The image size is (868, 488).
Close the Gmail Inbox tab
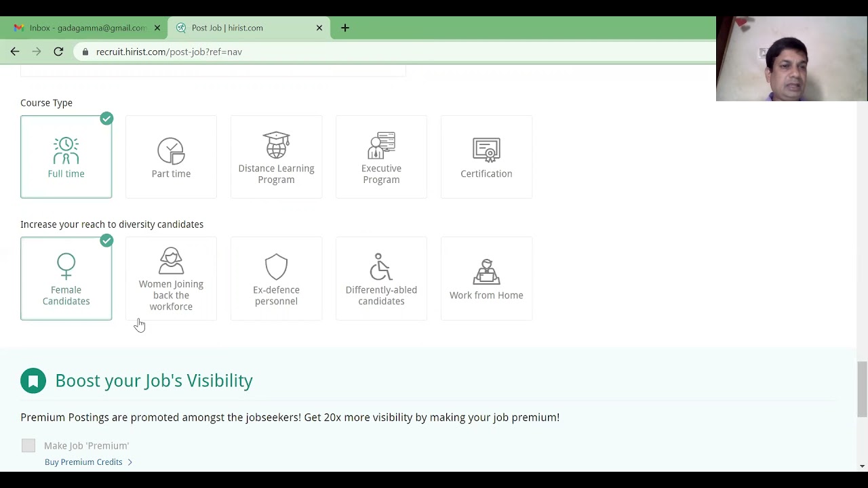coord(157,28)
